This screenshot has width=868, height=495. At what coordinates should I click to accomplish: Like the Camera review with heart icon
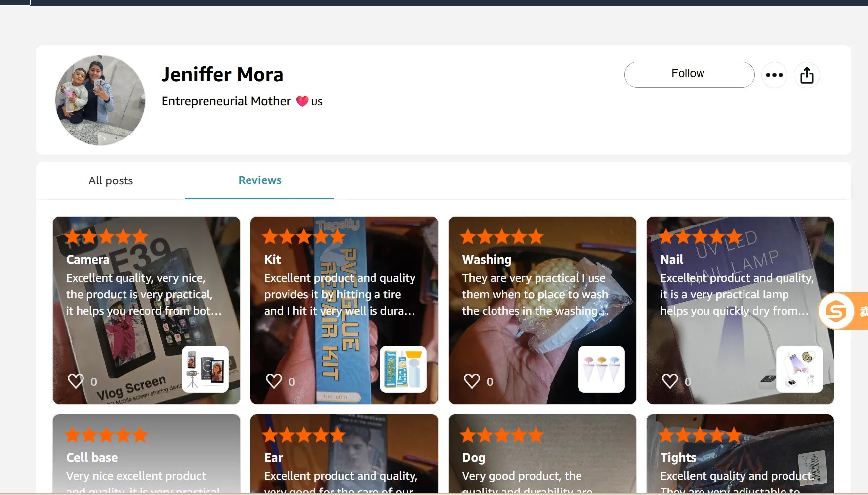click(76, 381)
